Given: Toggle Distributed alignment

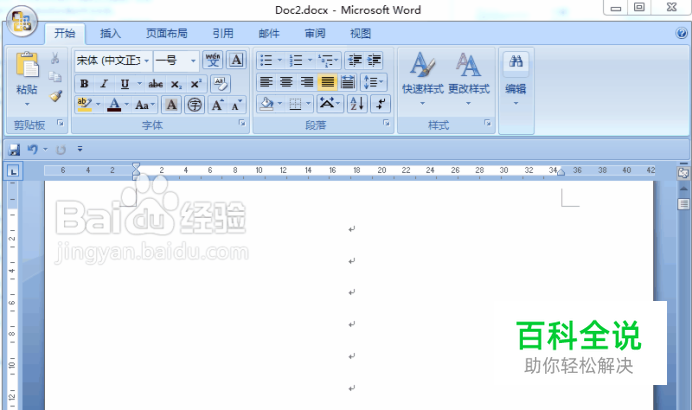Looking at the screenshot, I should [x=348, y=82].
